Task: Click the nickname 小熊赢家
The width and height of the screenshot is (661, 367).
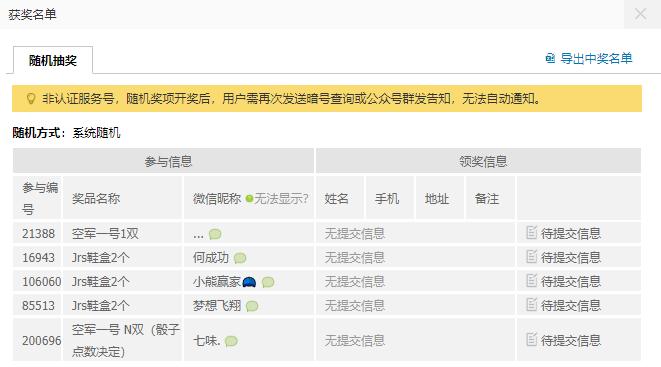Action: 217,281
